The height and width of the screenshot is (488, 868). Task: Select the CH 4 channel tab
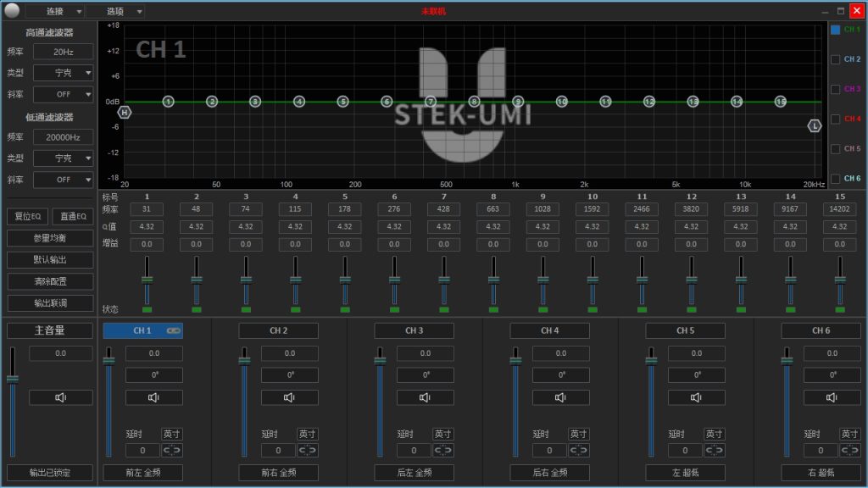click(x=549, y=331)
